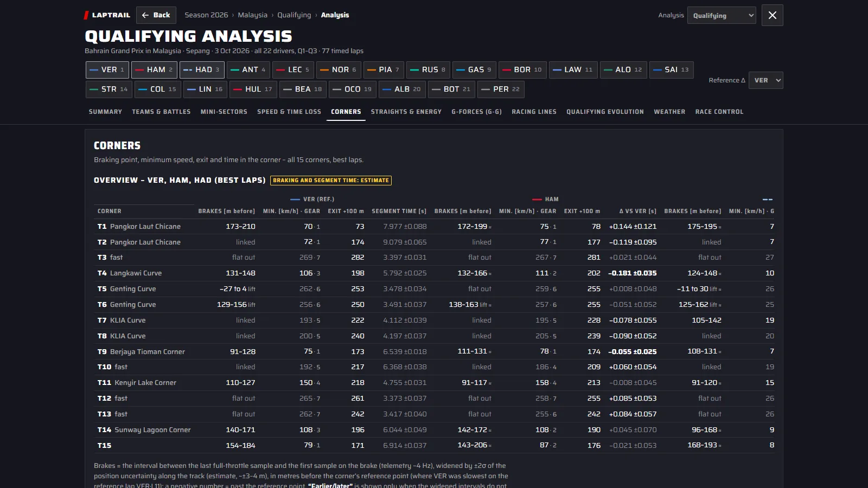Close the analysis with the X button
The height and width of the screenshot is (488, 868).
tap(773, 15)
